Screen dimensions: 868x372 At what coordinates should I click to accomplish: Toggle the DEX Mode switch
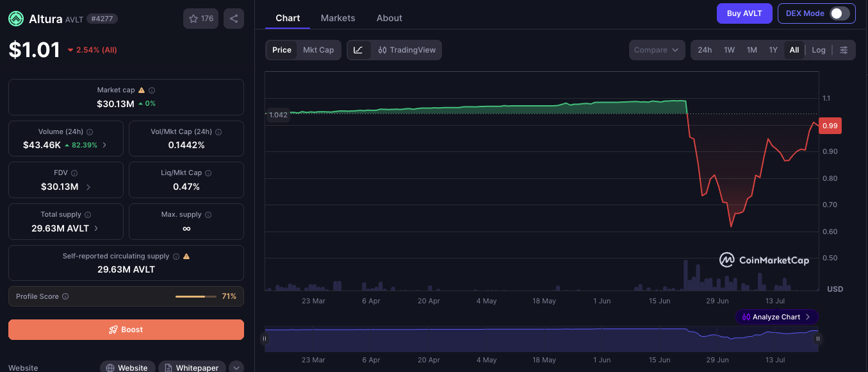coord(839,13)
